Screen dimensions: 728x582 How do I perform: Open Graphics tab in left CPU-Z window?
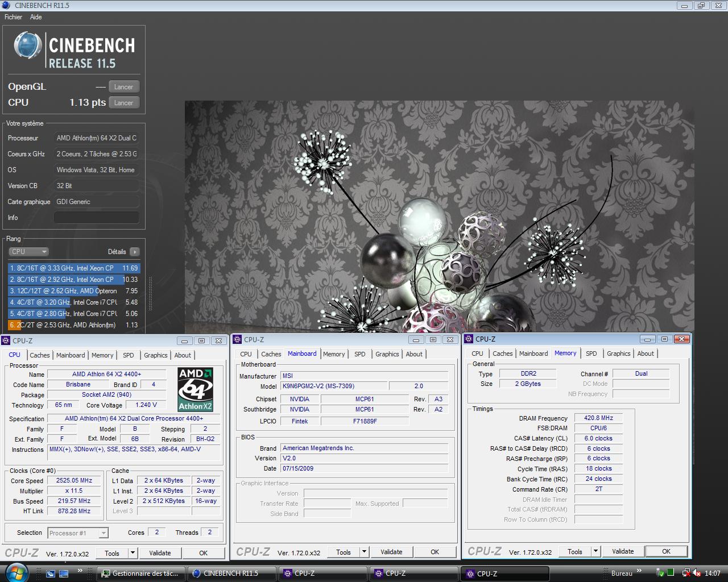point(156,355)
